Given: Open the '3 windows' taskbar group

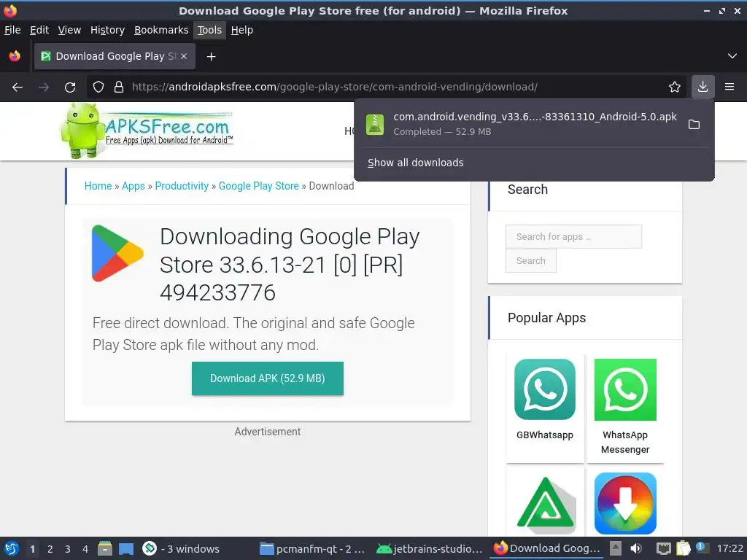Looking at the screenshot, I should [x=181, y=548].
